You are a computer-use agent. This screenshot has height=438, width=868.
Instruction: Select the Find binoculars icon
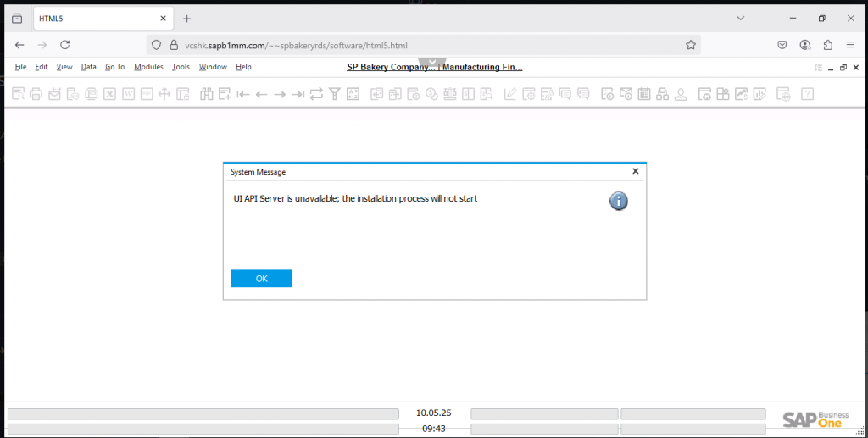[206, 95]
